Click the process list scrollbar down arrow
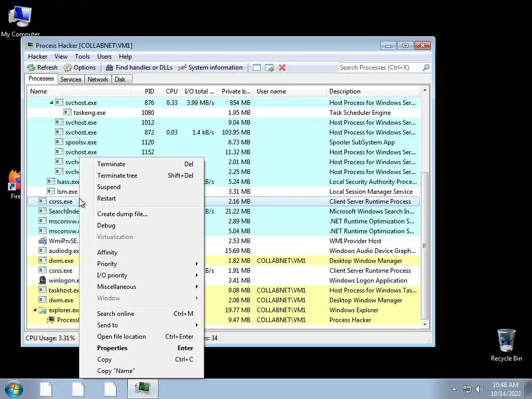The width and height of the screenshot is (532, 399). point(425,324)
